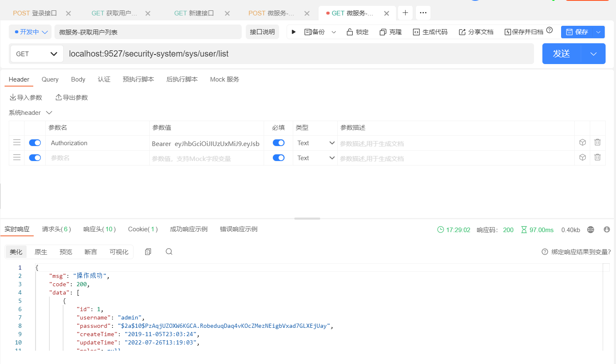Click the play/run icon in toolbar
The width and height of the screenshot is (616, 364).
click(x=294, y=32)
